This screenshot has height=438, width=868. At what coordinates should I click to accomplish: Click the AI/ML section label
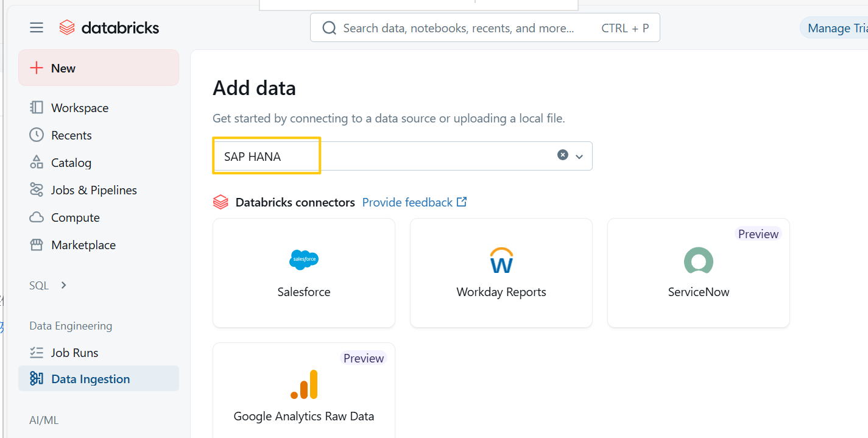click(x=44, y=420)
